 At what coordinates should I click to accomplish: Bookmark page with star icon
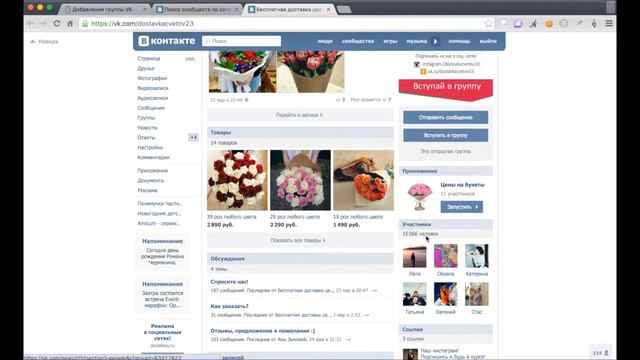489,24
